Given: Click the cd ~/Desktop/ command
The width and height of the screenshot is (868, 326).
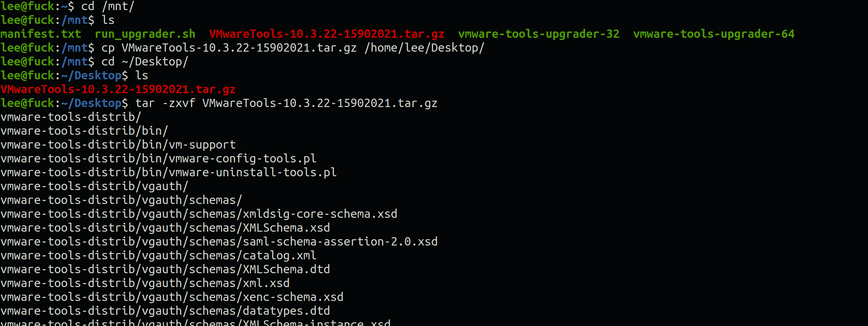Looking at the screenshot, I should pos(145,62).
